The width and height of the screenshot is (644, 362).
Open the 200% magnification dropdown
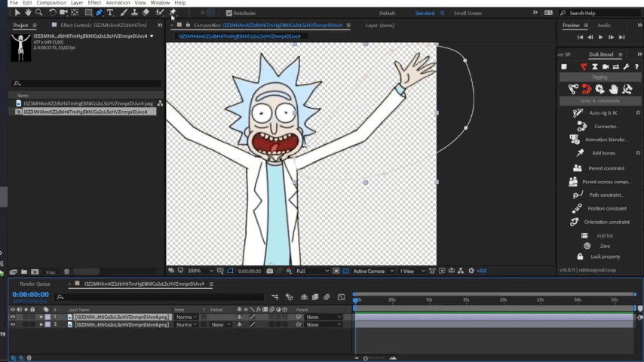coord(201,271)
